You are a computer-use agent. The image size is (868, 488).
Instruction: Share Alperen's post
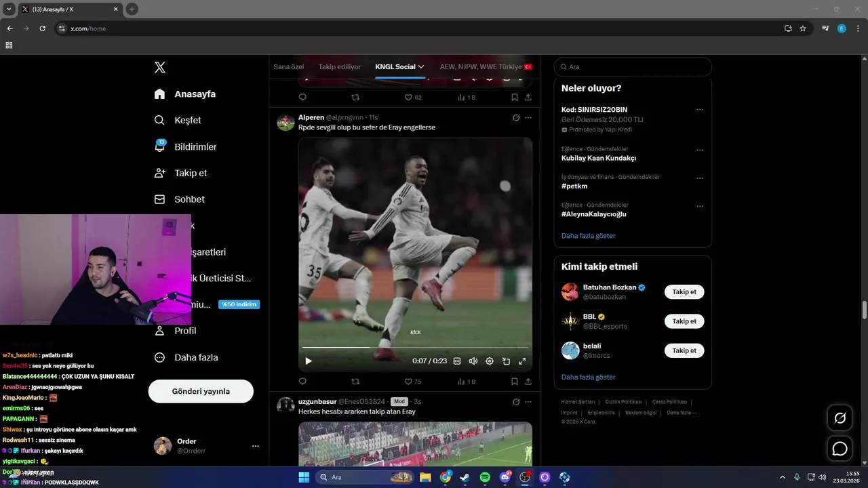528,382
